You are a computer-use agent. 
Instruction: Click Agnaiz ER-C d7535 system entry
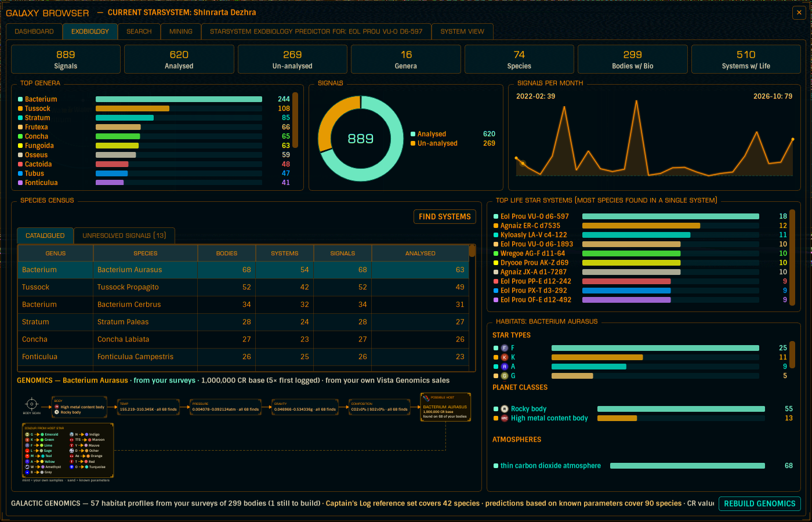coord(640,226)
